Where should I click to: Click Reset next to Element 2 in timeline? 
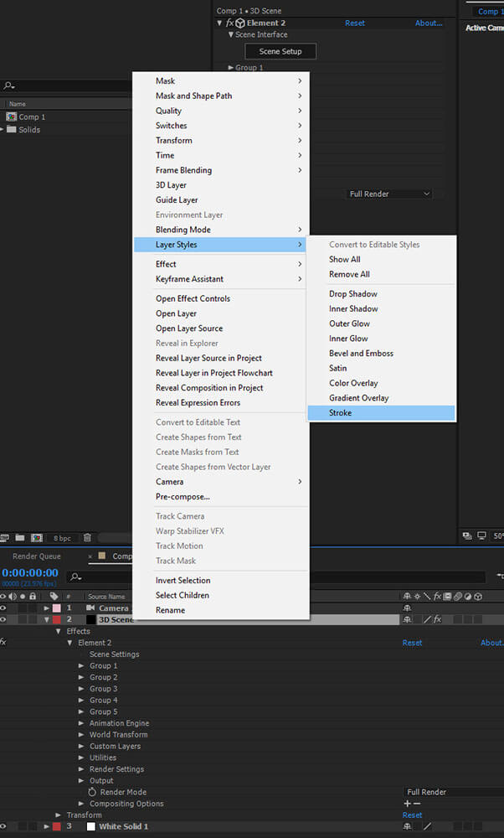[x=412, y=643]
